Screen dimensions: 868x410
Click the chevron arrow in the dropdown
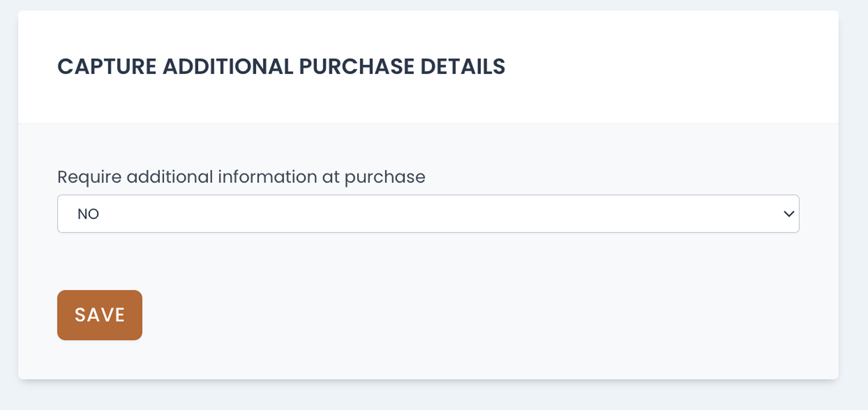click(x=788, y=214)
